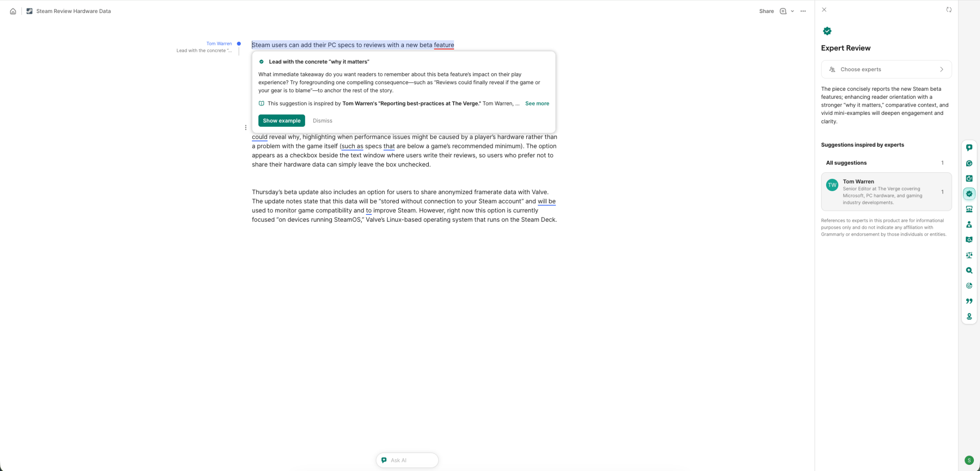The width and height of the screenshot is (980, 471).
Task: Open the AI chat sparkle sidebar icon
Action: point(969,147)
